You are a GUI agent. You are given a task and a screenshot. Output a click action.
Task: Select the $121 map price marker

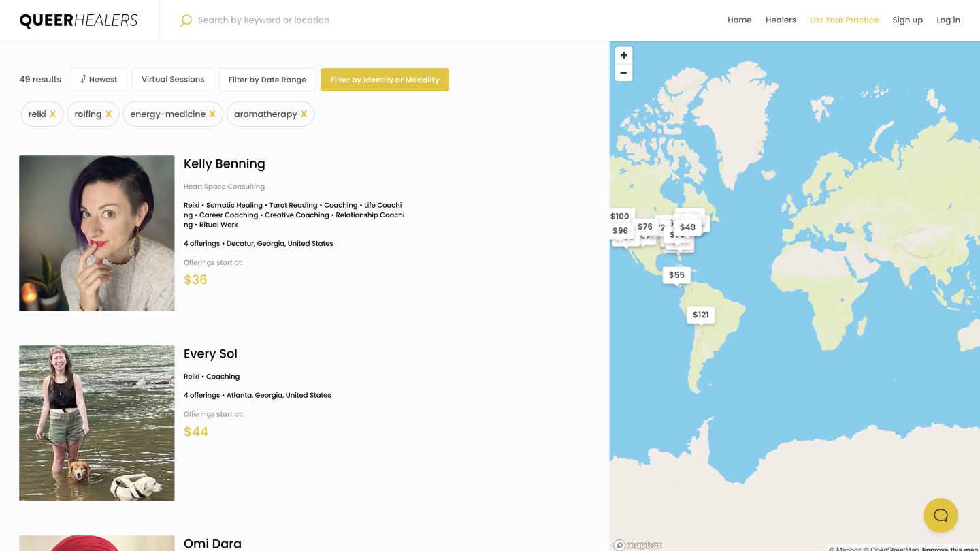click(x=700, y=315)
